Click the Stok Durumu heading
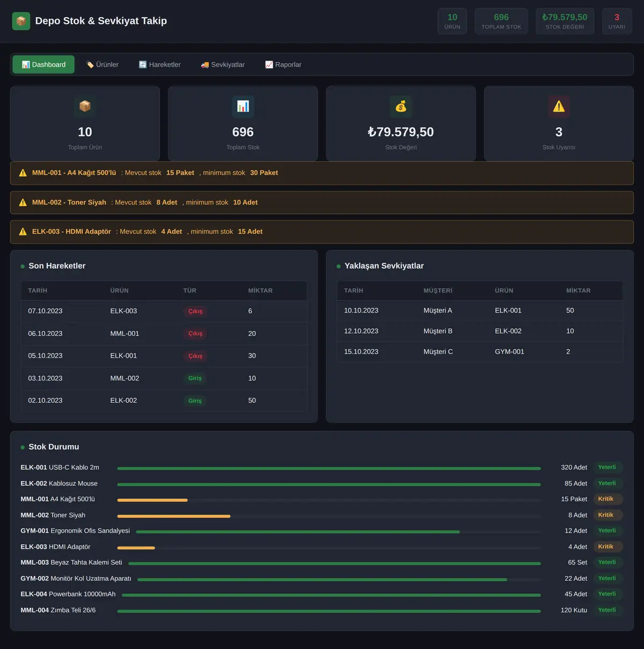The height and width of the screenshot is (649, 644). pos(54,447)
